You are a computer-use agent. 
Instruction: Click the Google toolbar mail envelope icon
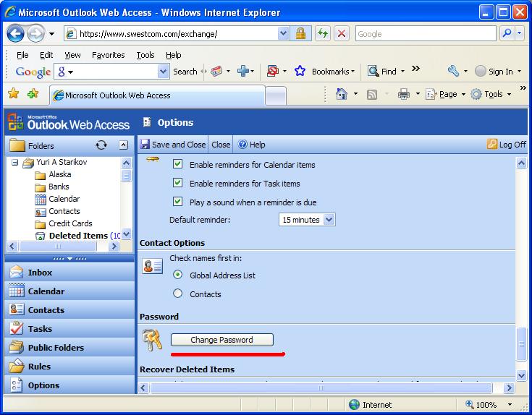click(216, 71)
